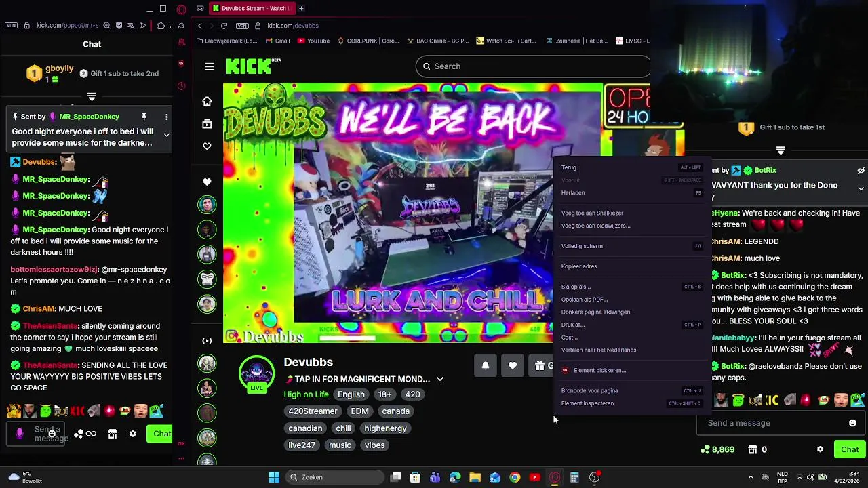Screen dimensions: 868x488
Task: Expand collapsed sidebar arrows in Kick
Action: tap(207, 340)
